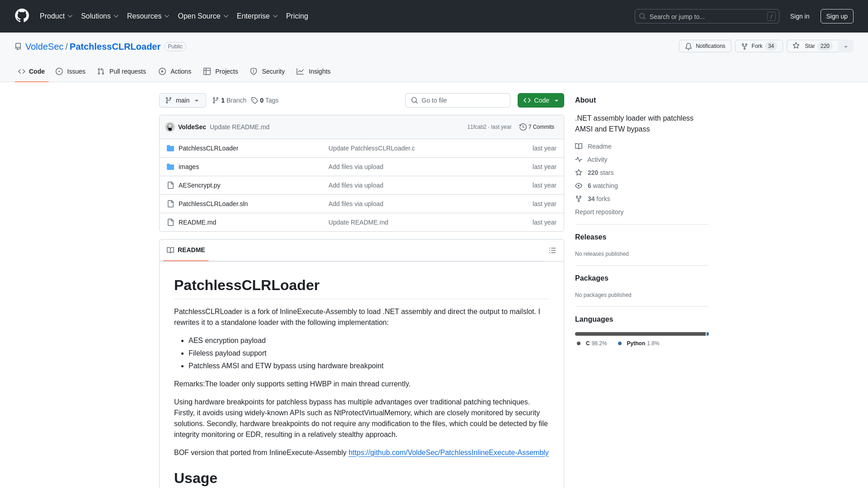868x488 pixels.
Task: Click the magnifier icon in Go to file
Action: [415, 100]
